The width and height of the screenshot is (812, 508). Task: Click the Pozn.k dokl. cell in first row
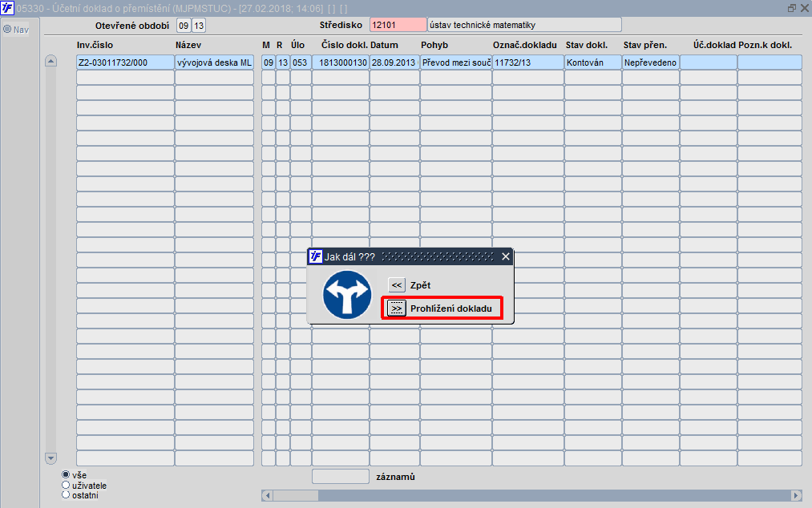pos(770,62)
